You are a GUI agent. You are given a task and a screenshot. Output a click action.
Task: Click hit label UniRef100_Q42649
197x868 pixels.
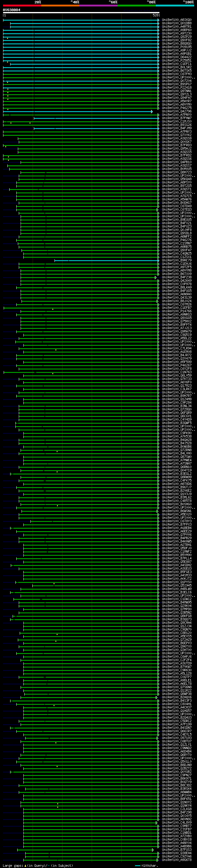(176, 281)
